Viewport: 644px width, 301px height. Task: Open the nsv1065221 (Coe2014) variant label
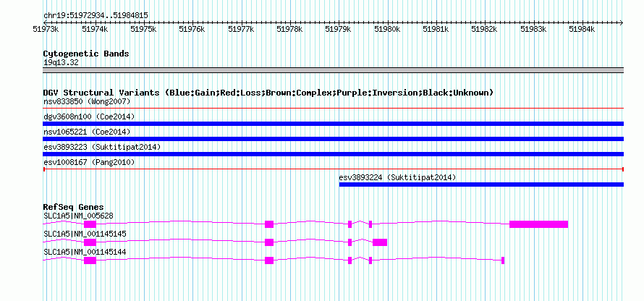(87, 132)
